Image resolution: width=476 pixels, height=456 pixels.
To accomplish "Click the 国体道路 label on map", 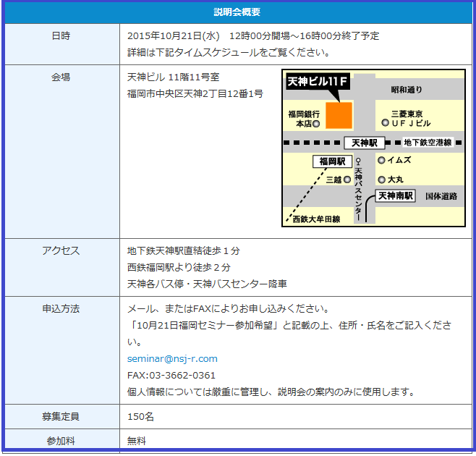I will [x=441, y=196].
